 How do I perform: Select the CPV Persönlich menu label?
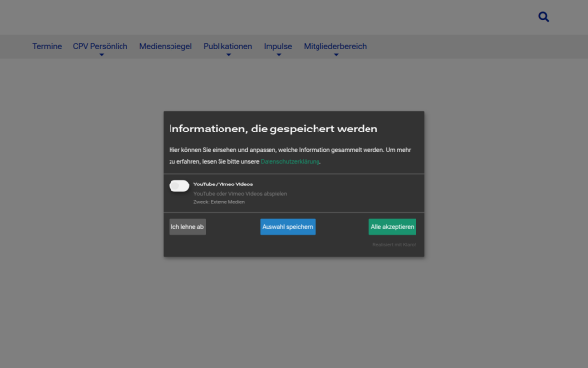pos(100,46)
